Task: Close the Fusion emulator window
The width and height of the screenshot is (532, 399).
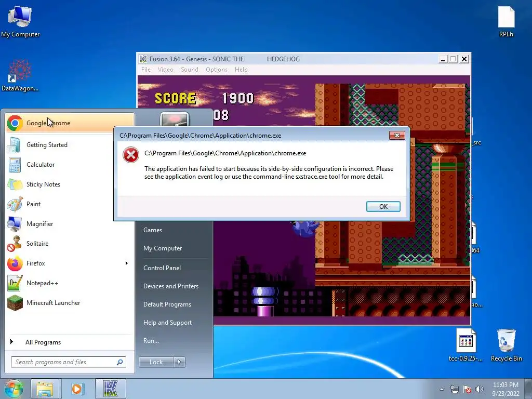Action: (x=464, y=59)
